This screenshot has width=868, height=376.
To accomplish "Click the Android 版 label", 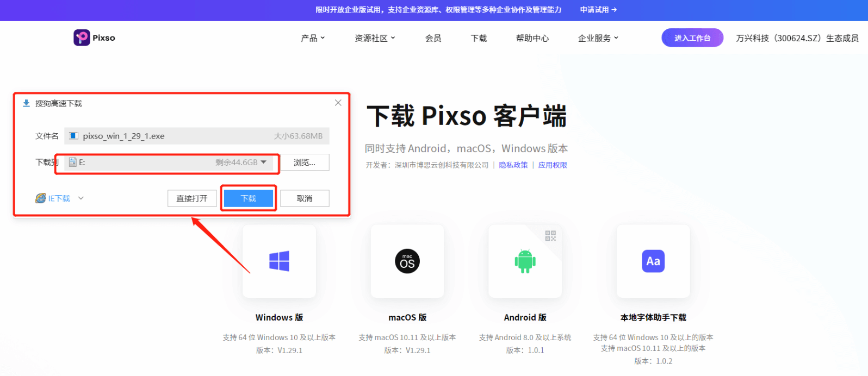I will click(x=525, y=317).
